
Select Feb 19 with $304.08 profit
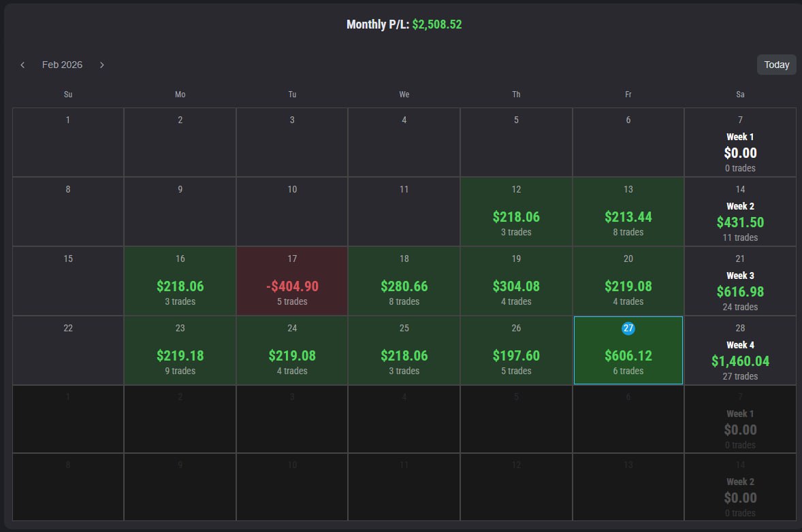tap(516, 280)
